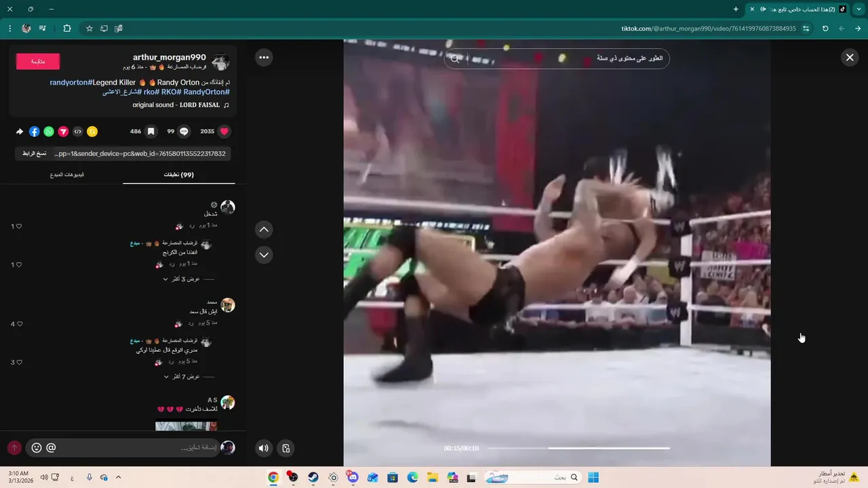Viewport: 868px width, 488px height.
Task: Click the find related content search field
Action: (x=557, y=58)
